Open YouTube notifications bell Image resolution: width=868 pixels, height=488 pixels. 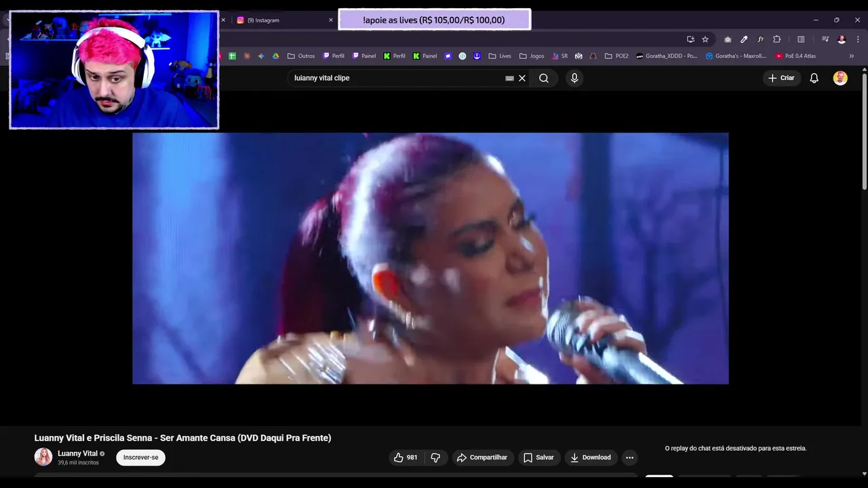coord(814,78)
